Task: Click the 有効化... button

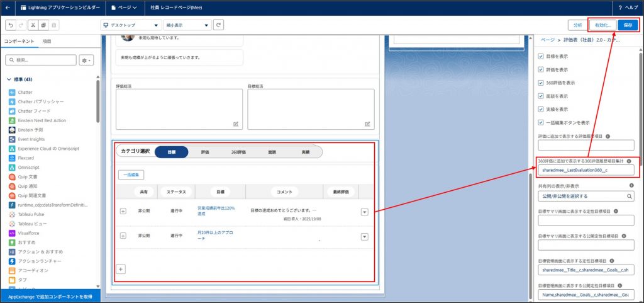Action: 602,25
